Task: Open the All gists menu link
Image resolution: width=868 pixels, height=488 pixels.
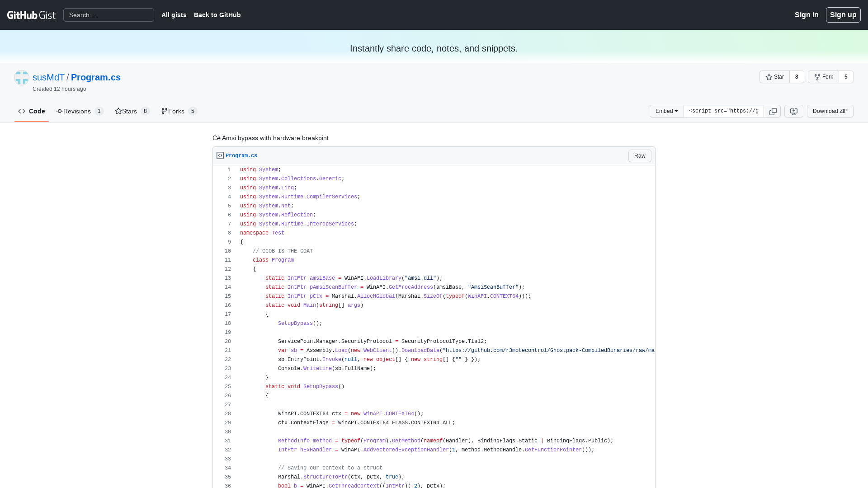Action: click(174, 15)
